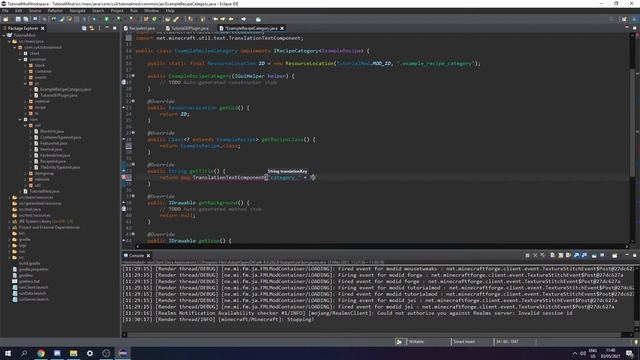Screen dimensions: 640x360
Task: Open the Project menu
Action: coord(117,11)
